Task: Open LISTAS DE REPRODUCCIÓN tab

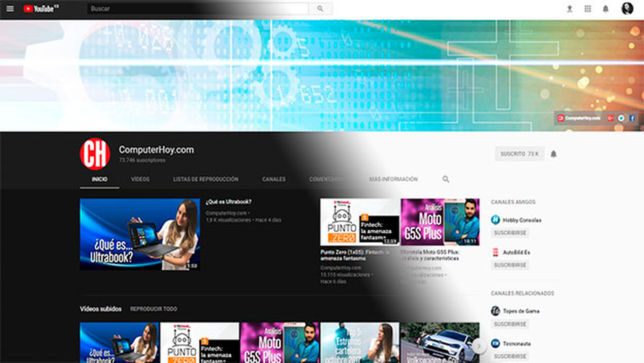Action: coord(205,179)
